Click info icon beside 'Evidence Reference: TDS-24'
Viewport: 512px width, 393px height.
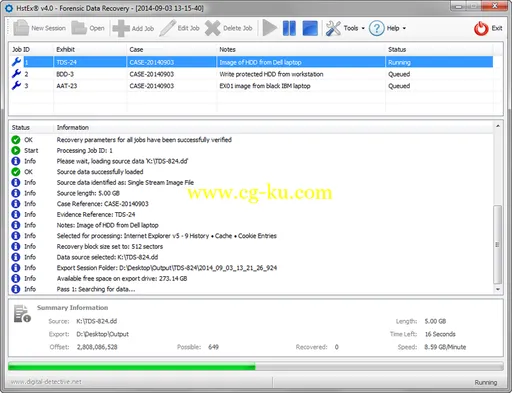coord(16,214)
